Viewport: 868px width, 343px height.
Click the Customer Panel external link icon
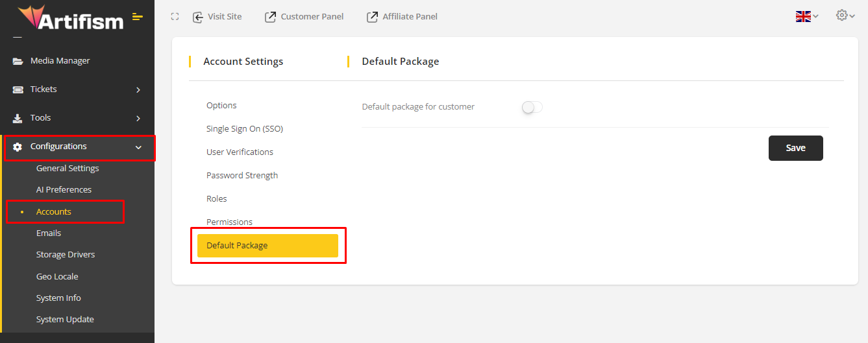[x=270, y=17]
